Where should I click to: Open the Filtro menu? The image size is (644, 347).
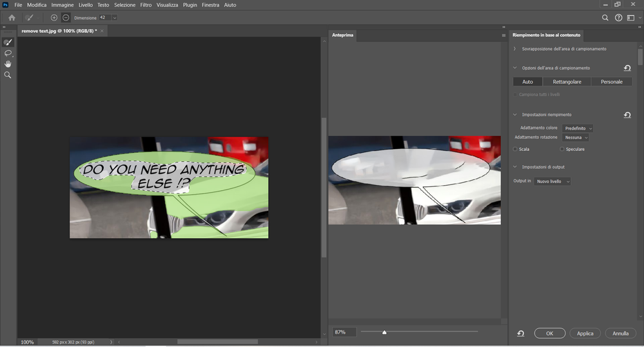coord(146,5)
